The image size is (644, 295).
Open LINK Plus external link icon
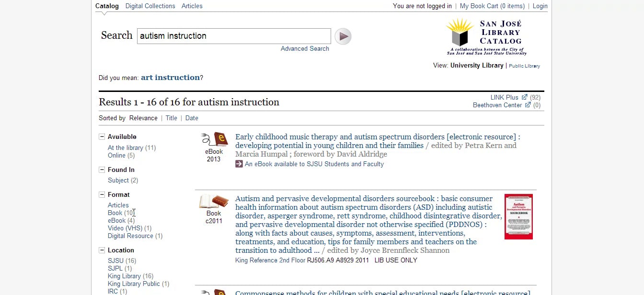524,97
